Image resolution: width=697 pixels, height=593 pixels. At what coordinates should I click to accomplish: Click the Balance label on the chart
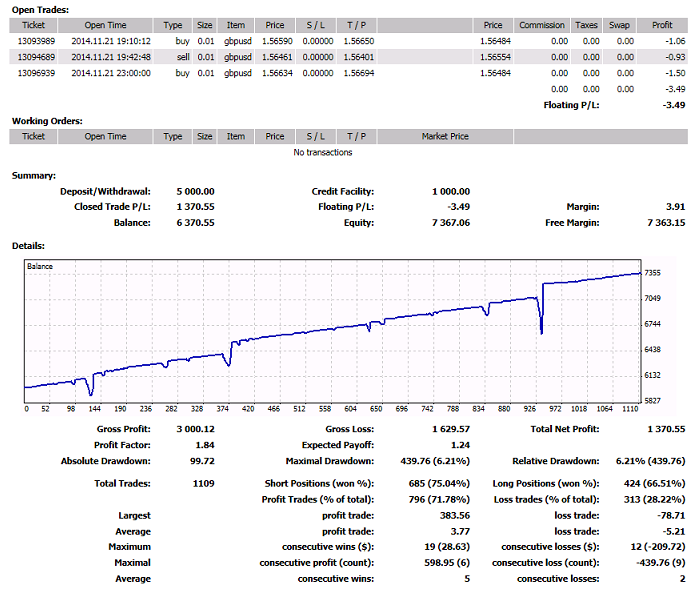tap(40, 266)
